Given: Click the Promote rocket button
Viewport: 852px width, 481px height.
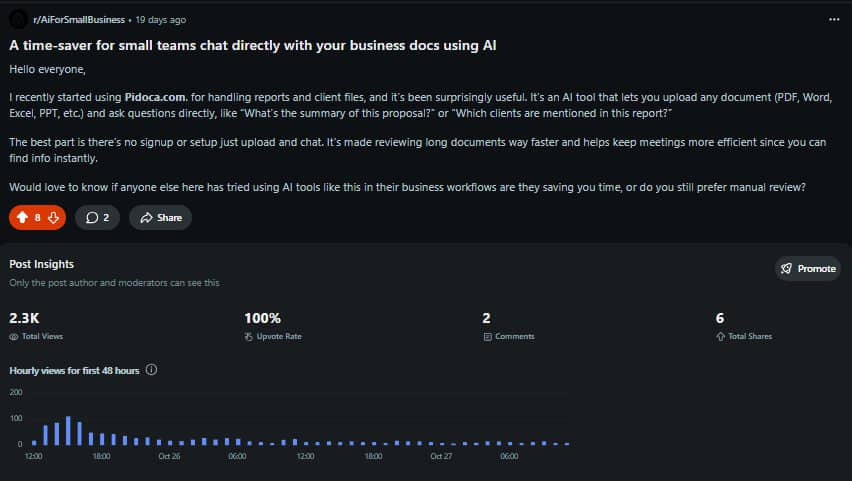Looking at the screenshot, I should tap(807, 268).
